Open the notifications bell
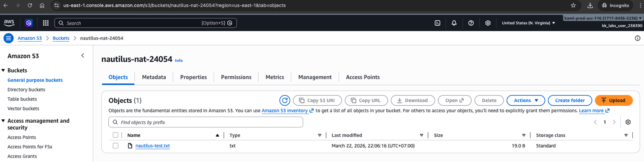This screenshot has height=162, width=644. pos(454,23)
